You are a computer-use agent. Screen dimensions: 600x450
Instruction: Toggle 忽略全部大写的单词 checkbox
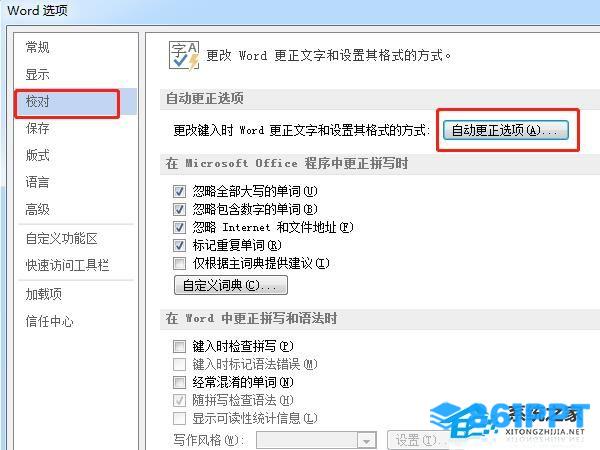click(x=179, y=191)
